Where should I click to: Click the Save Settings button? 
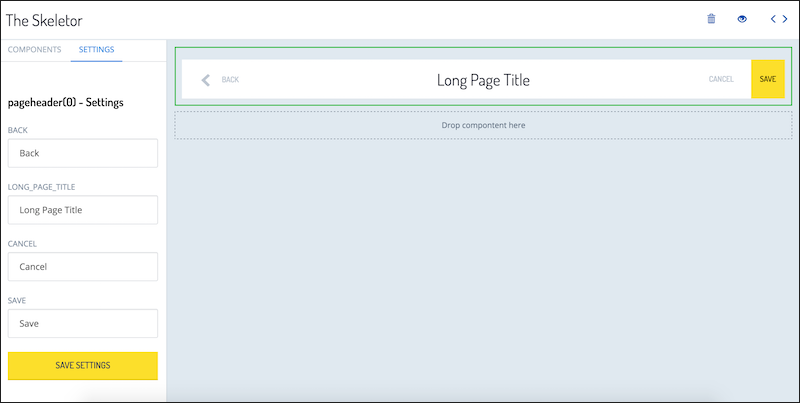pos(83,366)
